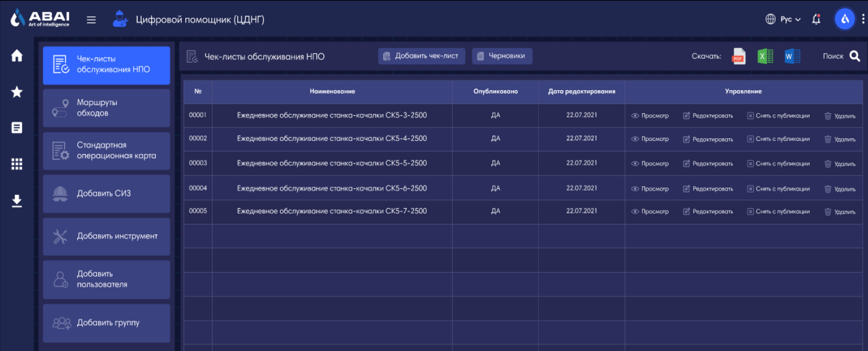The image size is (868, 351).
Task: Unpublish checklist 00001 using Снять с публикации
Action: (x=778, y=116)
